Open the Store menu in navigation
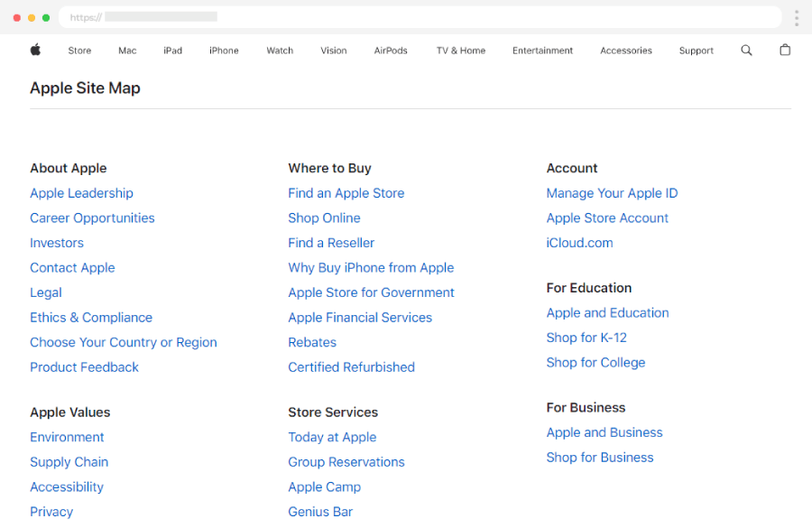The width and height of the screenshot is (812, 528). coord(79,51)
